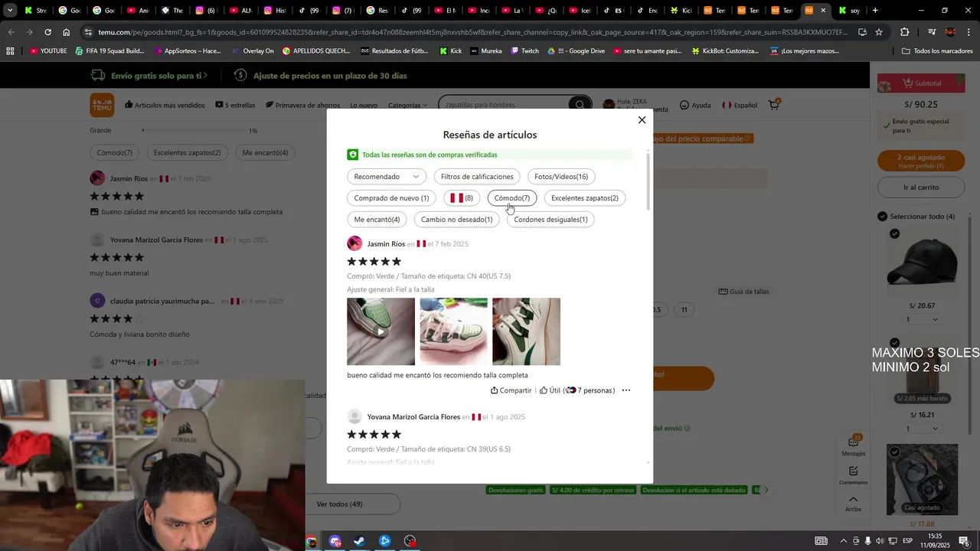980x551 pixels.
Task: Open the Twitch bookmark
Action: pos(524,51)
